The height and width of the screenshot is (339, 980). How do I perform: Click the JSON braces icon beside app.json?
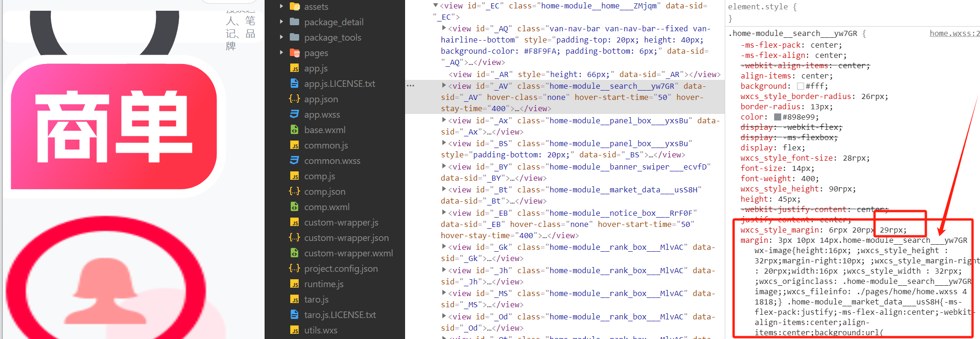[294, 99]
